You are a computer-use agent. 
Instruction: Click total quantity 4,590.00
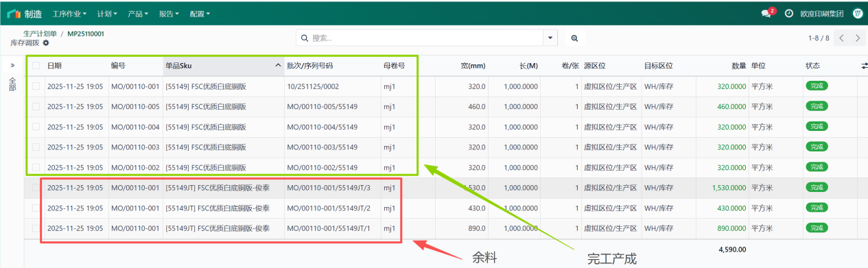[732, 250]
